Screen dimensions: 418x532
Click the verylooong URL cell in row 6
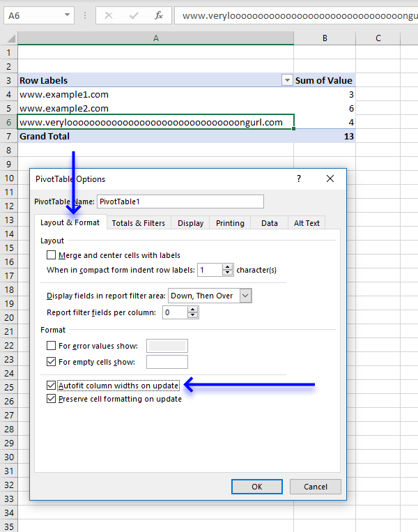pos(155,122)
